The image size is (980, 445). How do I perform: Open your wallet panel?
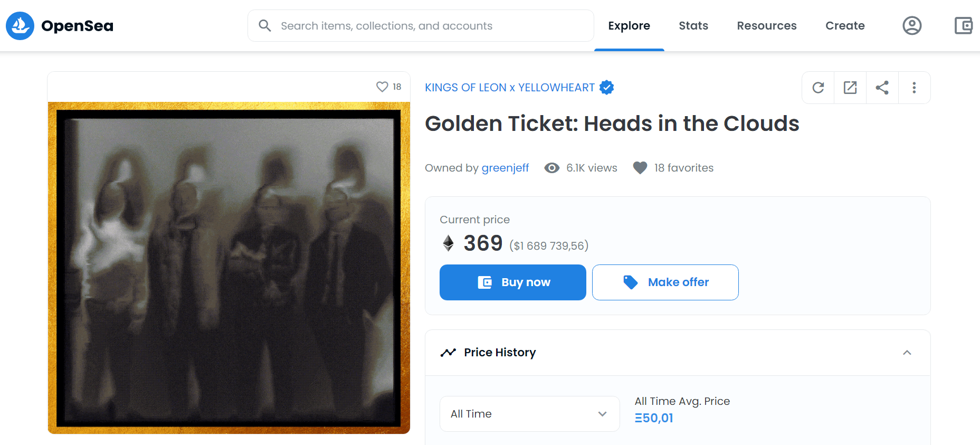tap(964, 25)
